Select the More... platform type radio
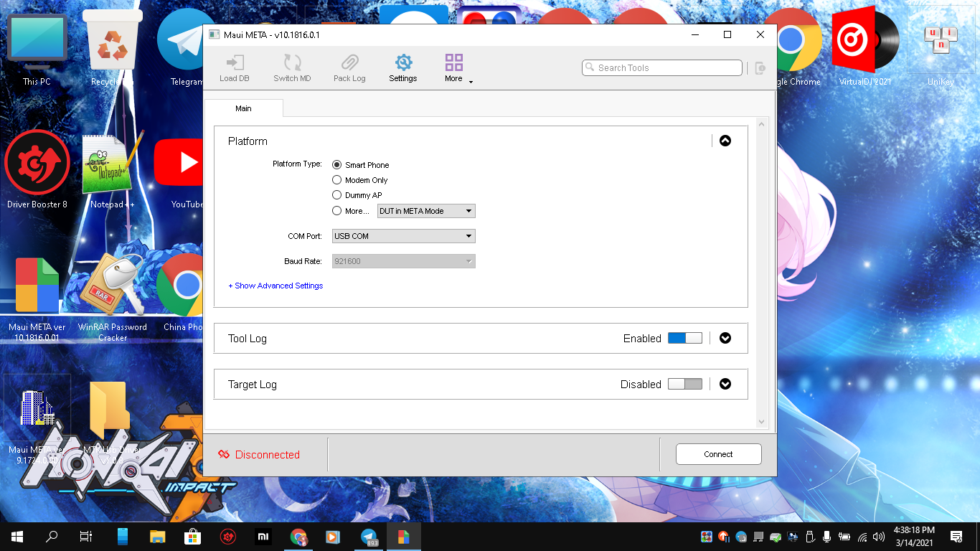 click(336, 211)
